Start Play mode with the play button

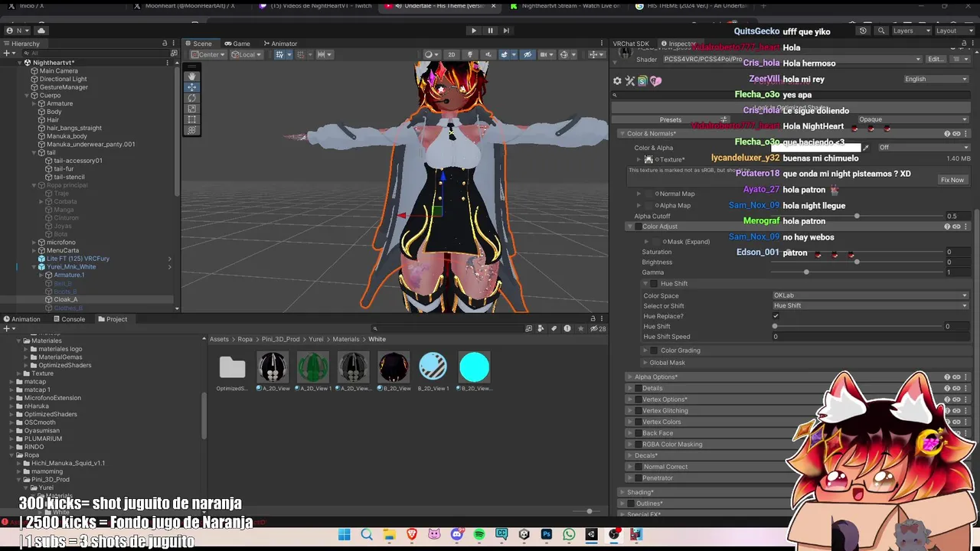click(474, 31)
